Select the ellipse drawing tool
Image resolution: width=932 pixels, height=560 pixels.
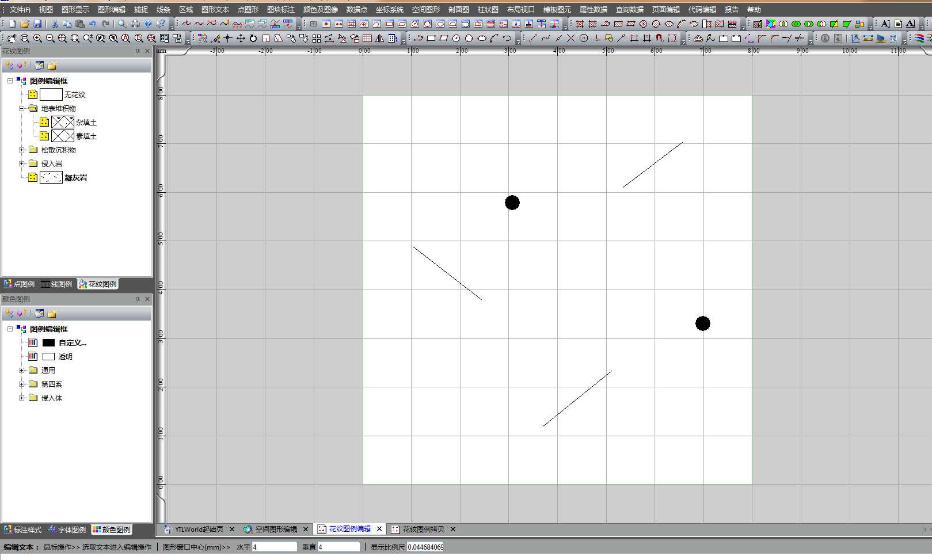[482, 38]
